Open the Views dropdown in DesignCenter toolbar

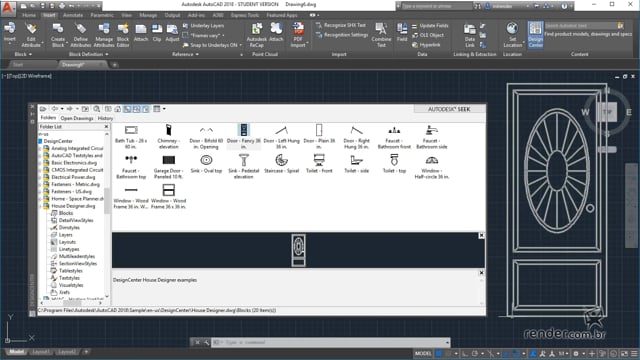click(x=164, y=109)
